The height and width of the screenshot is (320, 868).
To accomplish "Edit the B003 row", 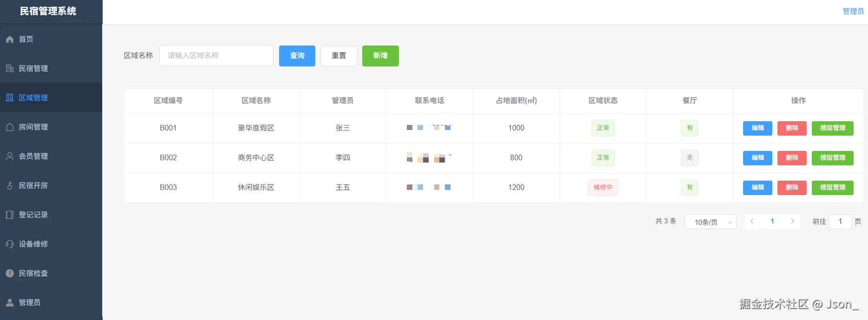I will coord(757,188).
